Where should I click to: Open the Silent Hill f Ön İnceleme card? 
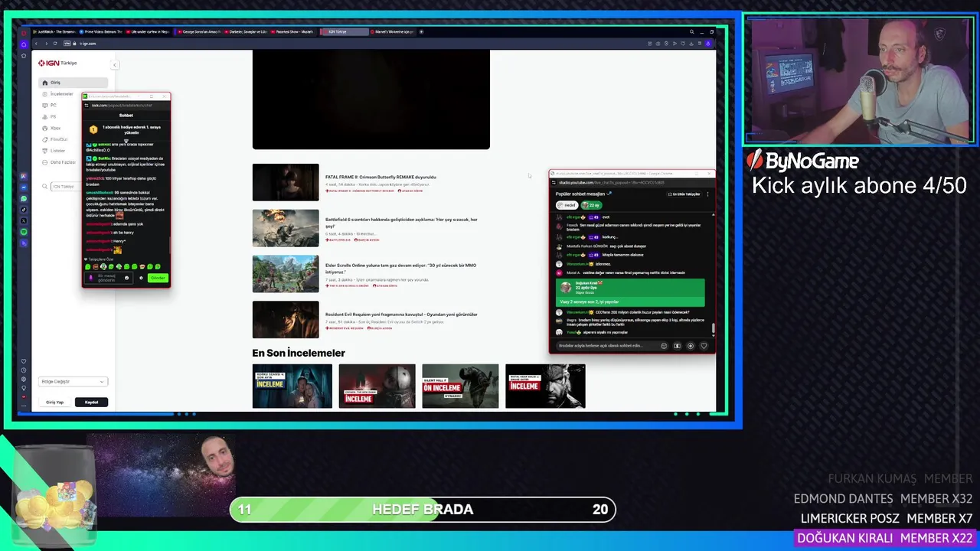[460, 386]
